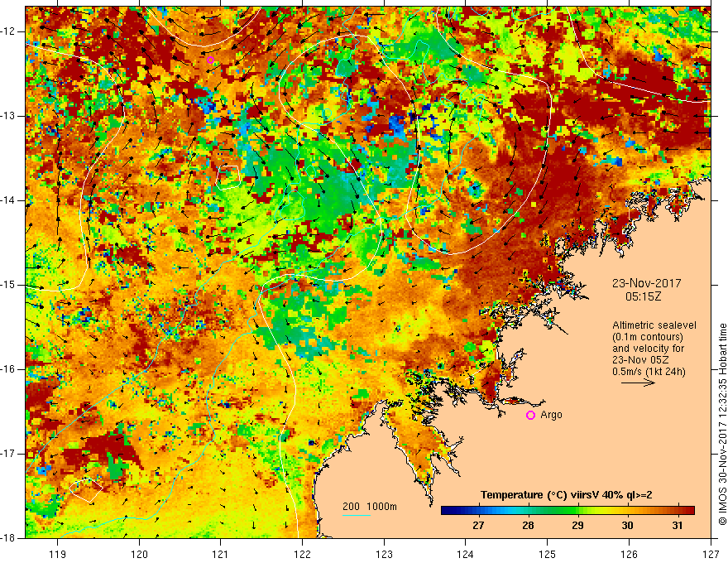Click longitude axis label 121

(x=221, y=554)
